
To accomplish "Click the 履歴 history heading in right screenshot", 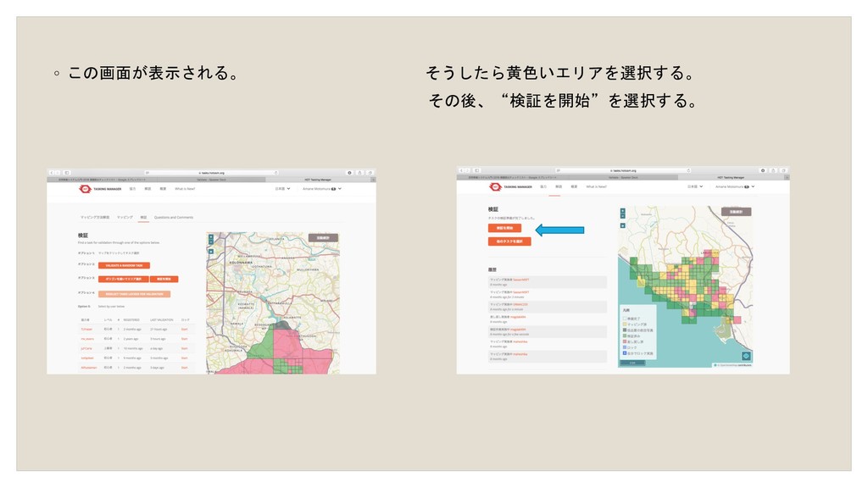I will click(492, 270).
